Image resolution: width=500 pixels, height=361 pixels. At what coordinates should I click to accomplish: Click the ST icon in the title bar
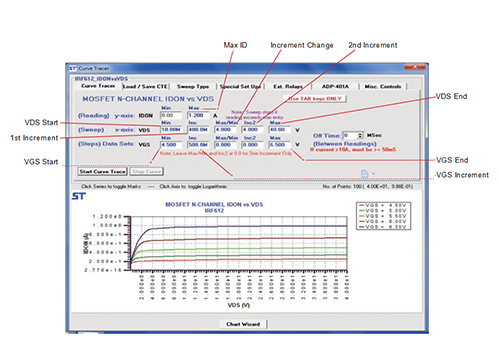[x=73, y=68]
